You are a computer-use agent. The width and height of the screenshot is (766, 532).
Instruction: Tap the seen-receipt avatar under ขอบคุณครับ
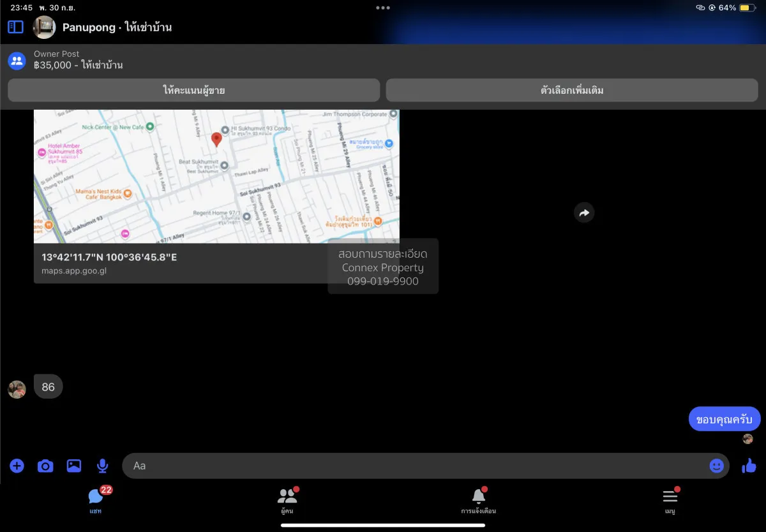click(748, 439)
